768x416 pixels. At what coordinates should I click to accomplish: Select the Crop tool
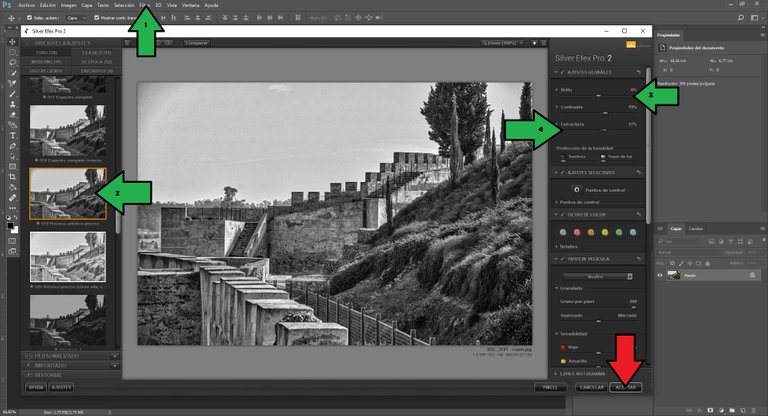coord(12,177)
